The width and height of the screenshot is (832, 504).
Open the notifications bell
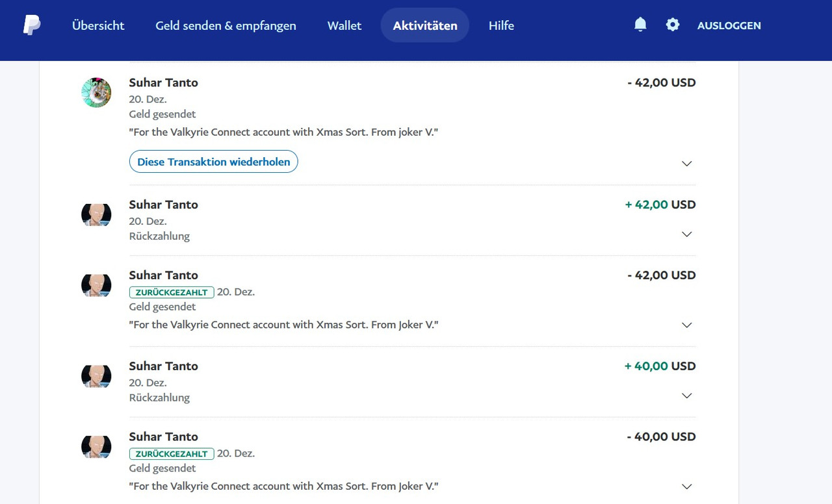coord(640,25)
